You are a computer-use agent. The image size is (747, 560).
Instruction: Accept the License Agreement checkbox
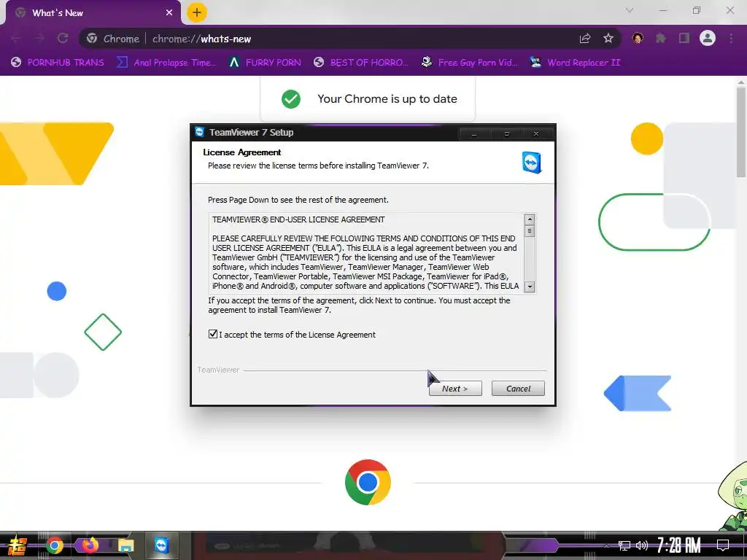pos(213,334)
